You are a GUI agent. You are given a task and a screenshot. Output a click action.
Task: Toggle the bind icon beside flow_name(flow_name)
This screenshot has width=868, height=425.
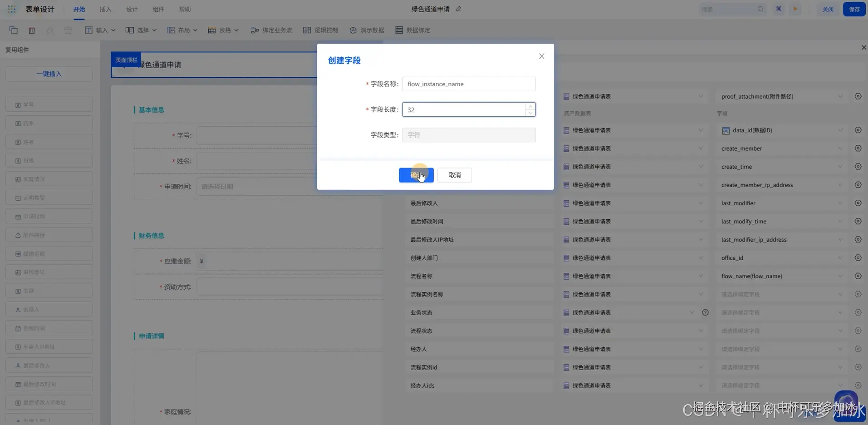pos(858,276)
